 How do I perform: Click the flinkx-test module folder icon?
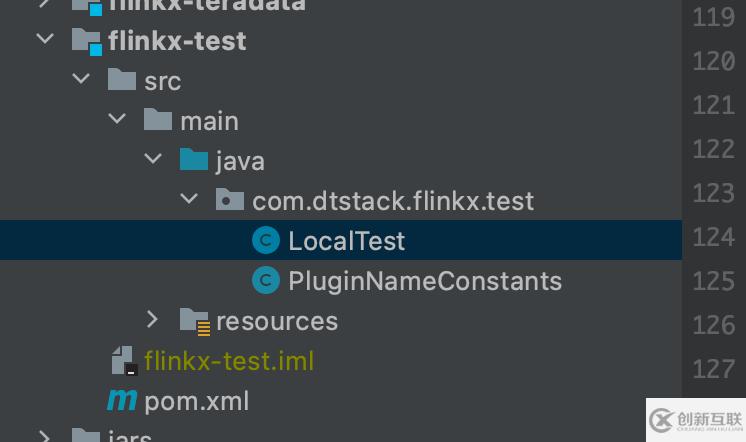(x=87, y=41)
